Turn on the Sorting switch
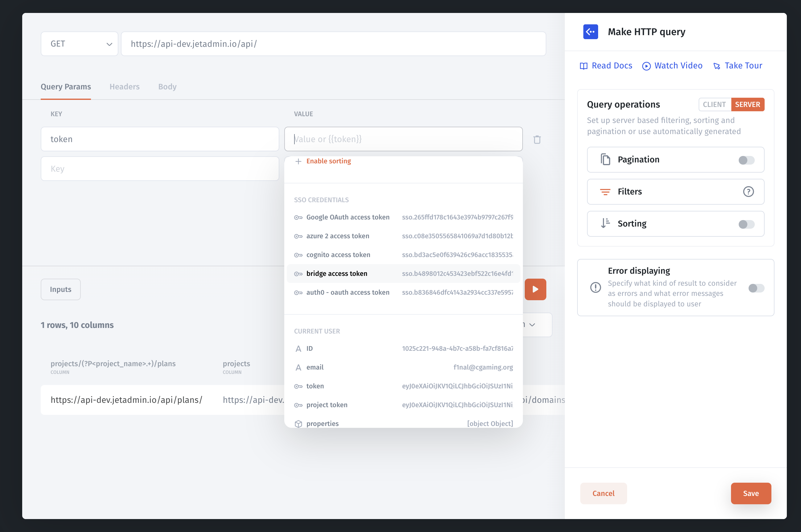This screenshot has width=801, height=532. point(746,224)
